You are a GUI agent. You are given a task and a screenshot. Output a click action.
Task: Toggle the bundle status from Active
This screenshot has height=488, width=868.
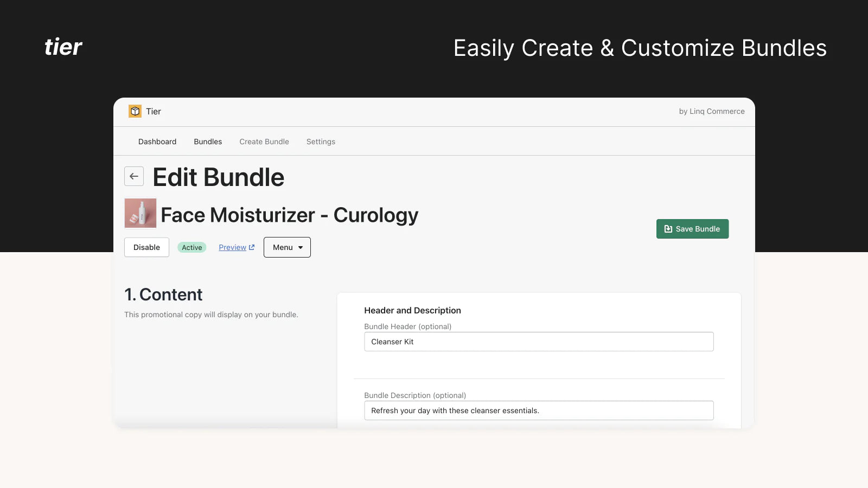pos(146,247)
